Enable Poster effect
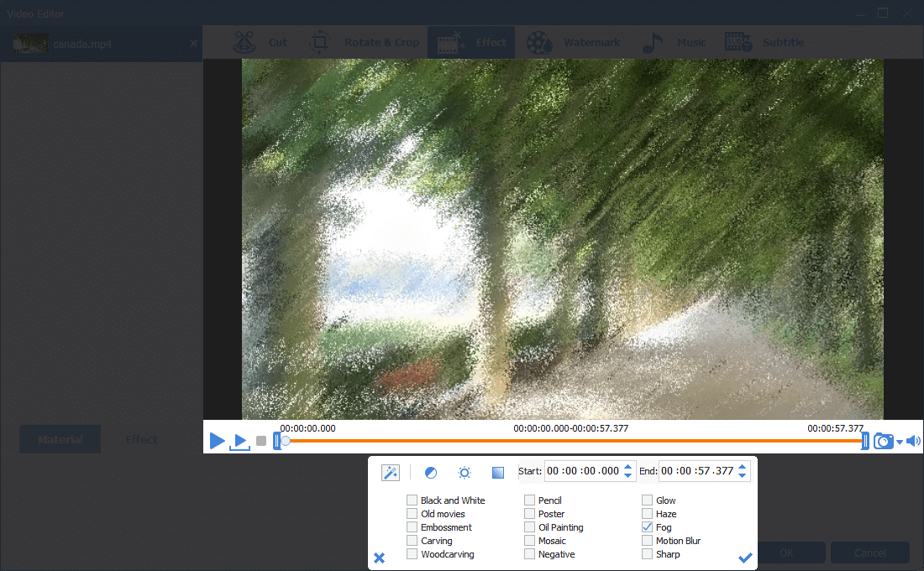The height and width of the screenshot is (571, 924). (529, 514)
